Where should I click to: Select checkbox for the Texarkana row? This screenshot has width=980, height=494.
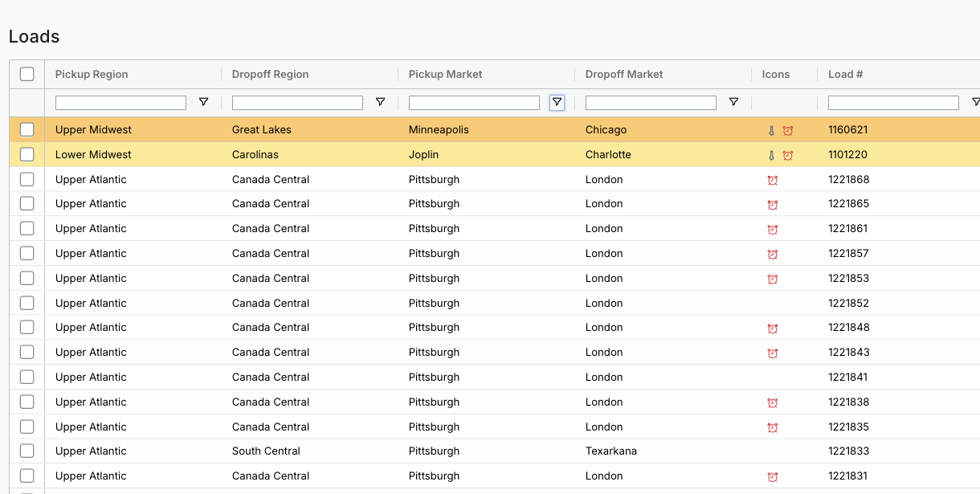pyautogui.click(x=27, y=451)
